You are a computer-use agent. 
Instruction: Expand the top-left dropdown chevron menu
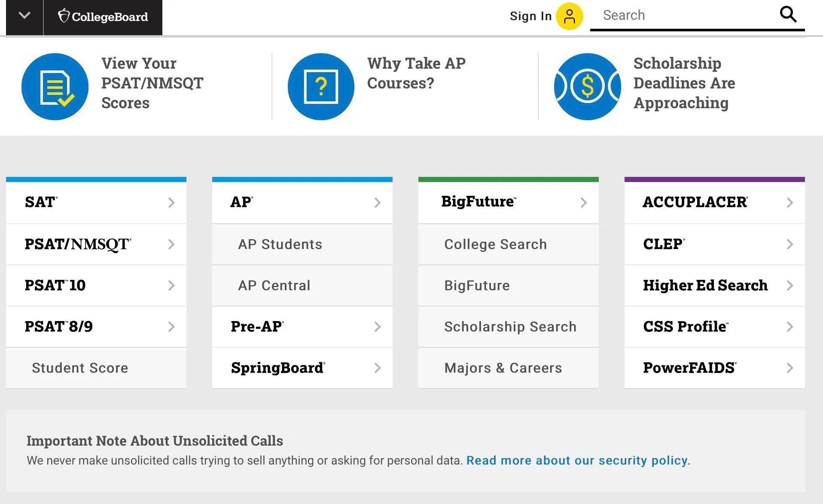pyautogui.click(x=24, y=16)
